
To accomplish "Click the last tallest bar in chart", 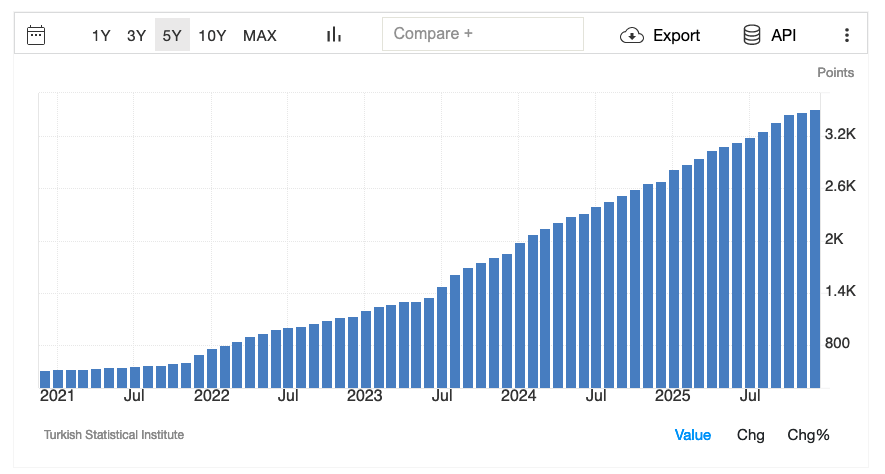I will [815, 250].
